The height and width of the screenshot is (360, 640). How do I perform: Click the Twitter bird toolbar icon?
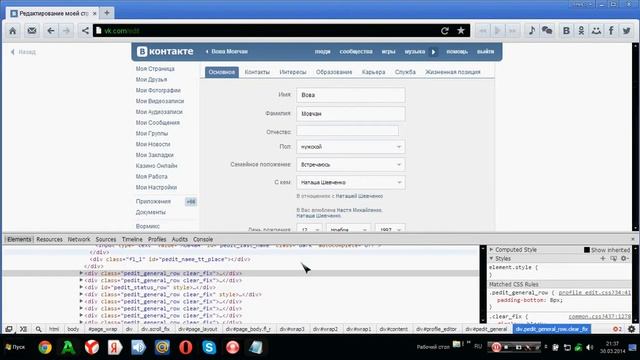click(627, 31)
